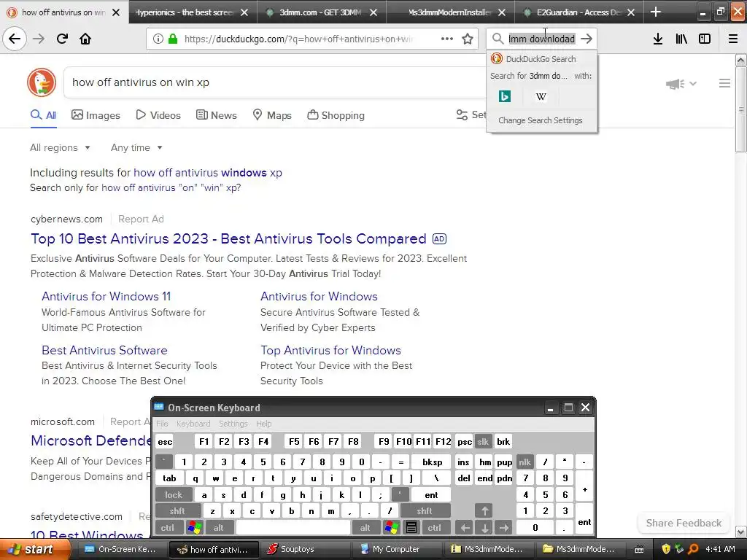This screenshot has width=747, height=560.
Task: Open the downloads panel
Action: click(x=658, y=39)
